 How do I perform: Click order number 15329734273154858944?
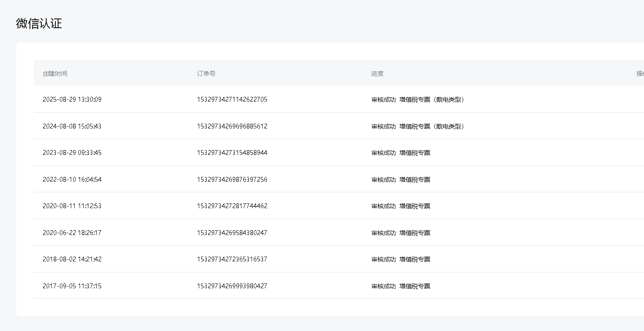232,153
